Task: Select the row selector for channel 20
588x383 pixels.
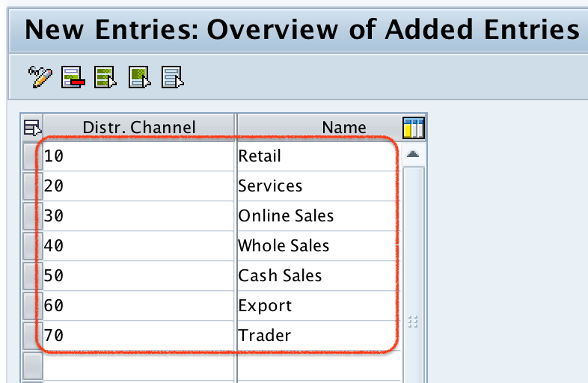Action: tap(33, 186)
